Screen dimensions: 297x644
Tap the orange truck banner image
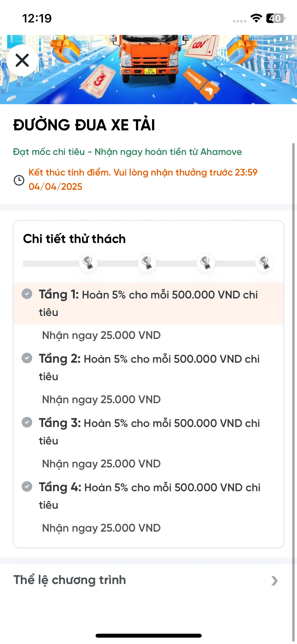[x=148, y=69]
